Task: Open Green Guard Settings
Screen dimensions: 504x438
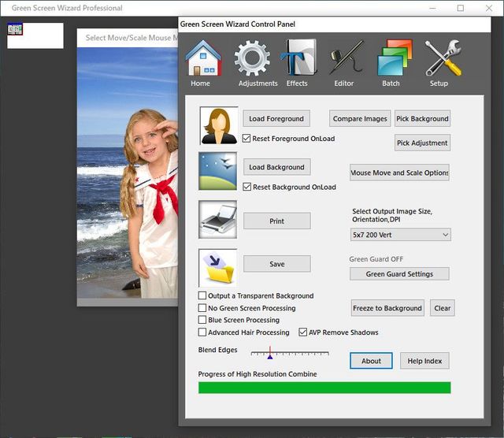Action: coord(399,274)
